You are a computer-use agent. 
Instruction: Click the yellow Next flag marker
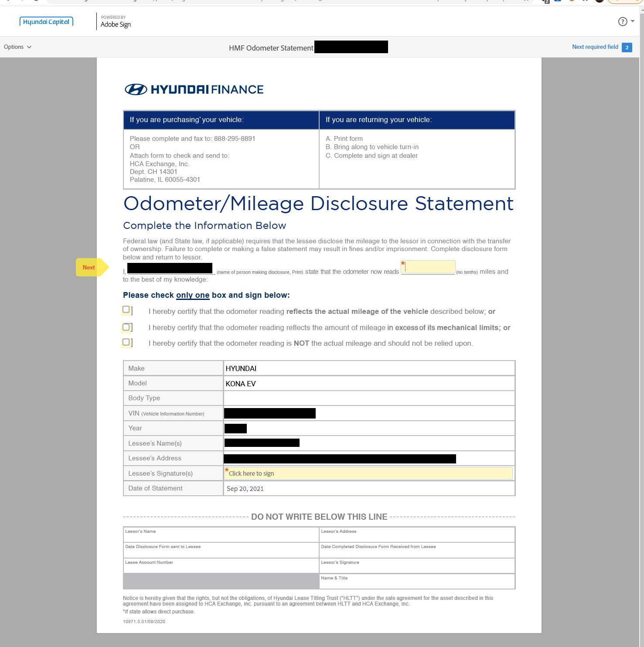(x=89, y=267)
